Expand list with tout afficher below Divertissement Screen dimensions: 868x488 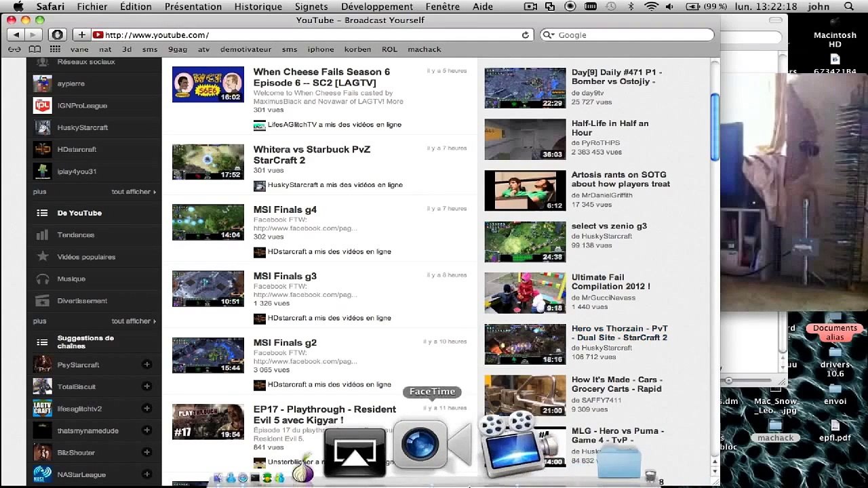tap(134, 321)
